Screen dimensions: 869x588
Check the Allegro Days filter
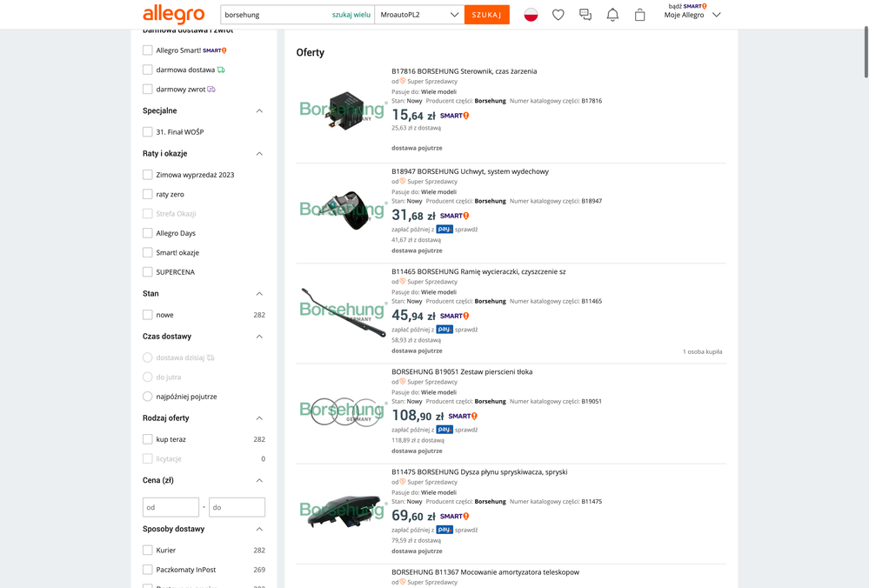point(147,233)
